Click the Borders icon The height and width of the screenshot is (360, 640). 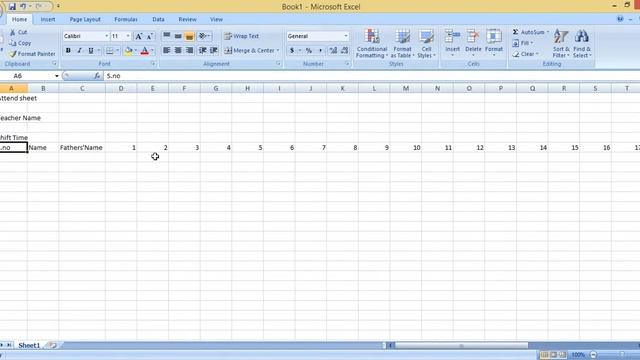click(109, 51)
